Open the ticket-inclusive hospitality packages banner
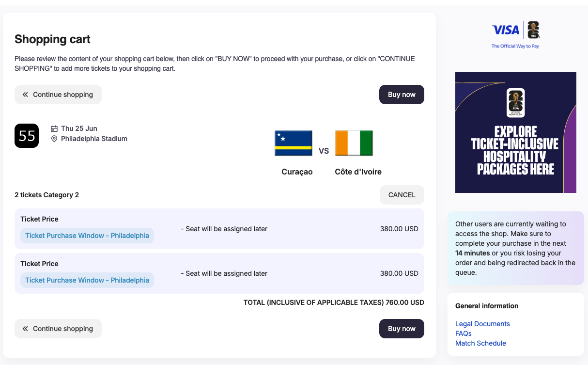The image size is (588, 365). 515,150
